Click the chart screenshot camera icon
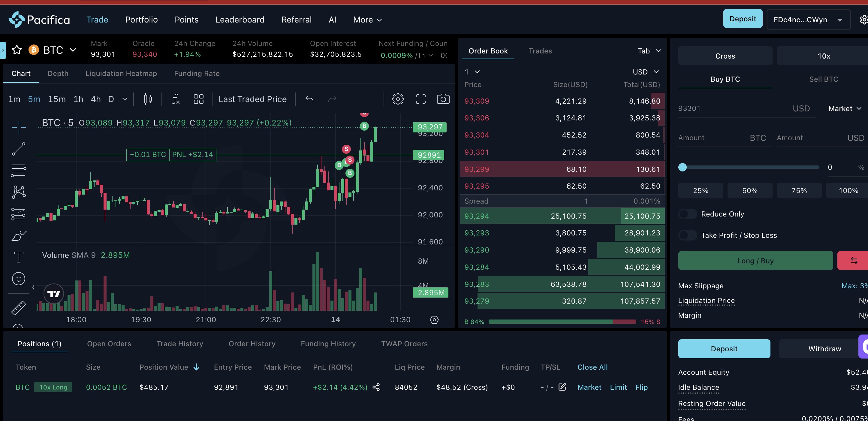 tap(443, 99)
